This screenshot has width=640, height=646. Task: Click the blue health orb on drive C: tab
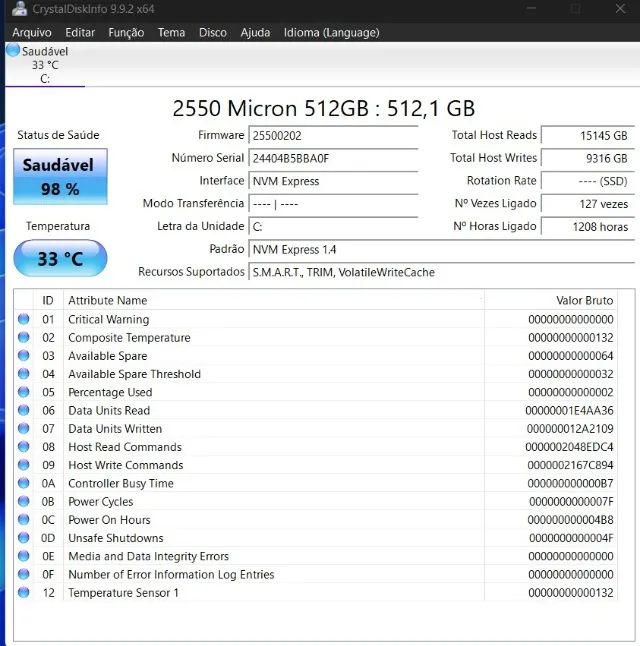(13, 50)
